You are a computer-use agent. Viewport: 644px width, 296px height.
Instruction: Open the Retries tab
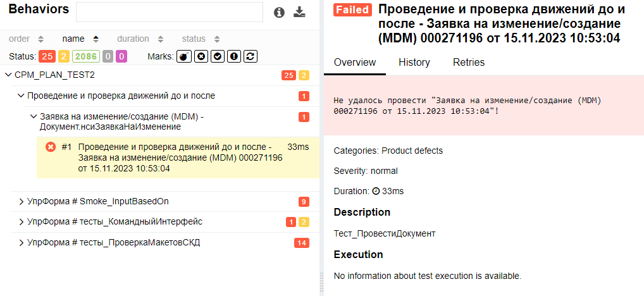469,63
